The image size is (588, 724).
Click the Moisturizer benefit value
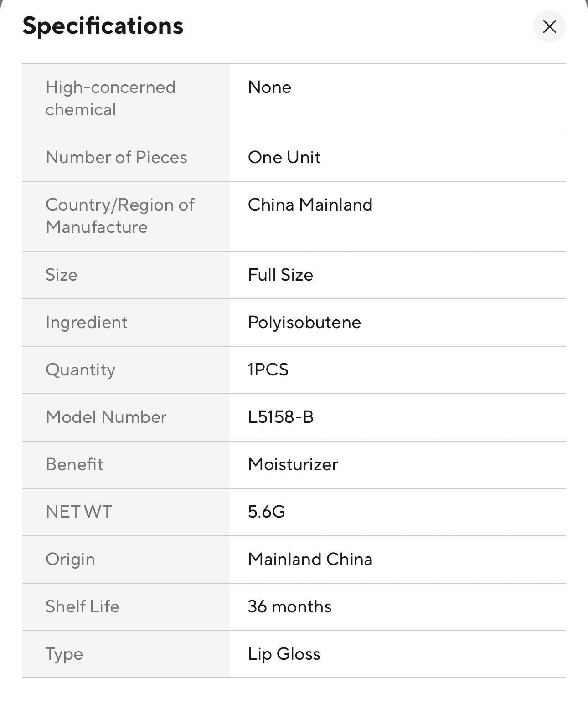coord(293,464)
